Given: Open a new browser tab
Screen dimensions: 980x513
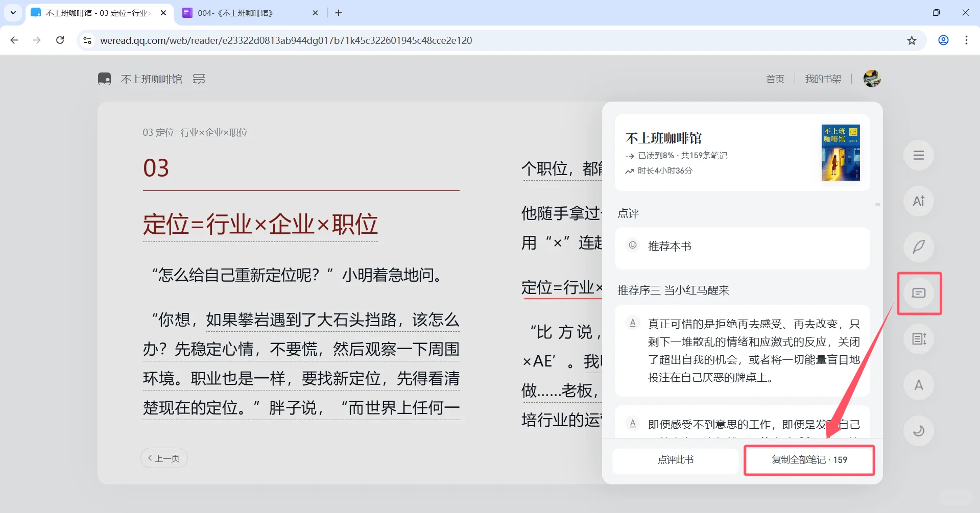Looking at the screenshot, I should (339, 13).
